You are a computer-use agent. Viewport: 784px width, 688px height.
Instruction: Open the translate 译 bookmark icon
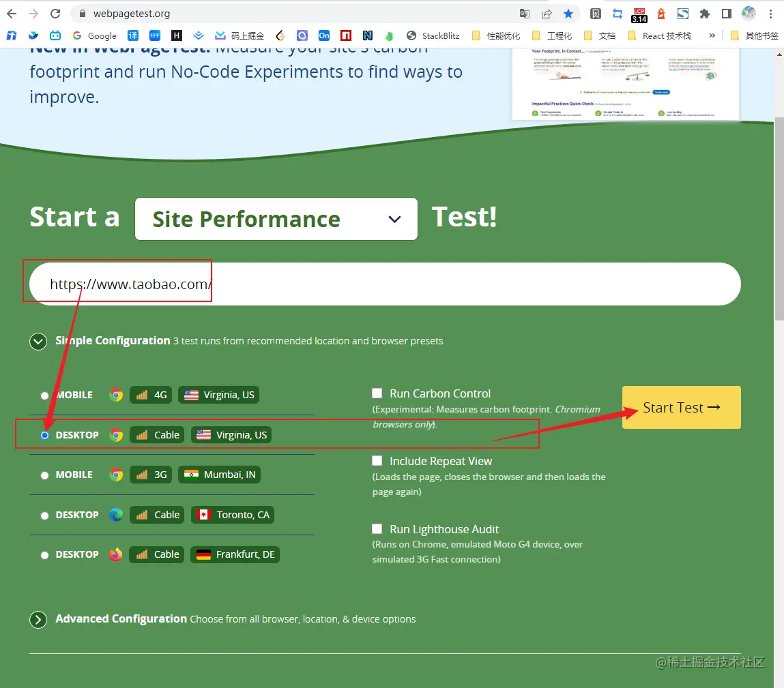click(x=133, y=35)
